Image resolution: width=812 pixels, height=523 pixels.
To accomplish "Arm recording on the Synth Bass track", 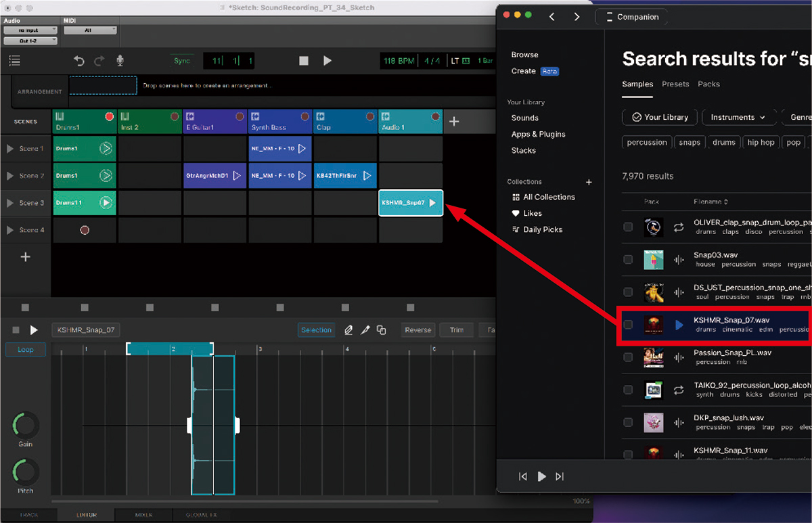I will click(x=304, y=117).
